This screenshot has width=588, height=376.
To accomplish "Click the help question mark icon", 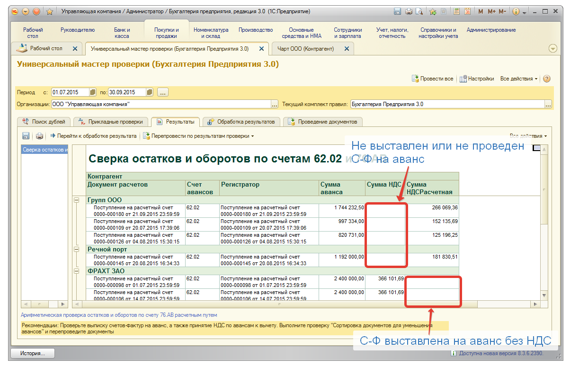I will (x=547, y=79).
